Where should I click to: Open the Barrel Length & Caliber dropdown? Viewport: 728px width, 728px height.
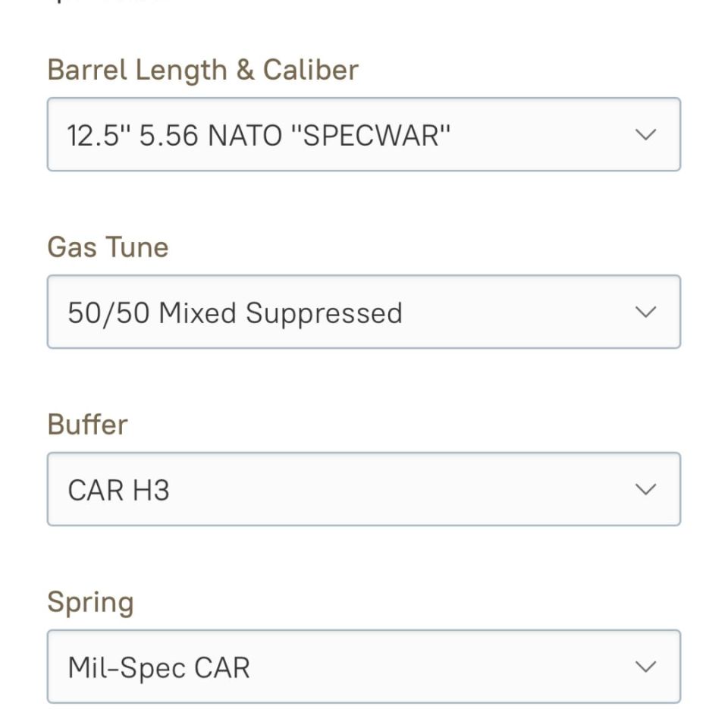point(364,134)
